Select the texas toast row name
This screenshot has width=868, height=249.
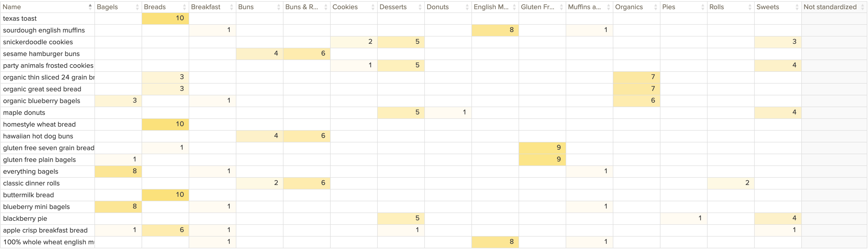(x=20, y=19)
